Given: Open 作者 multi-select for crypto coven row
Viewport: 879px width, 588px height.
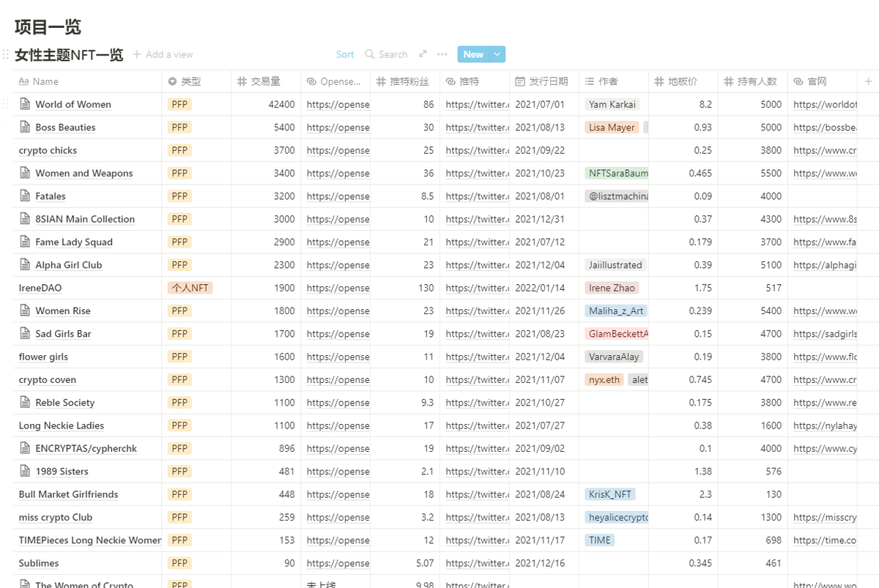Looking at the screenshot, I should (x=614, y=379).
